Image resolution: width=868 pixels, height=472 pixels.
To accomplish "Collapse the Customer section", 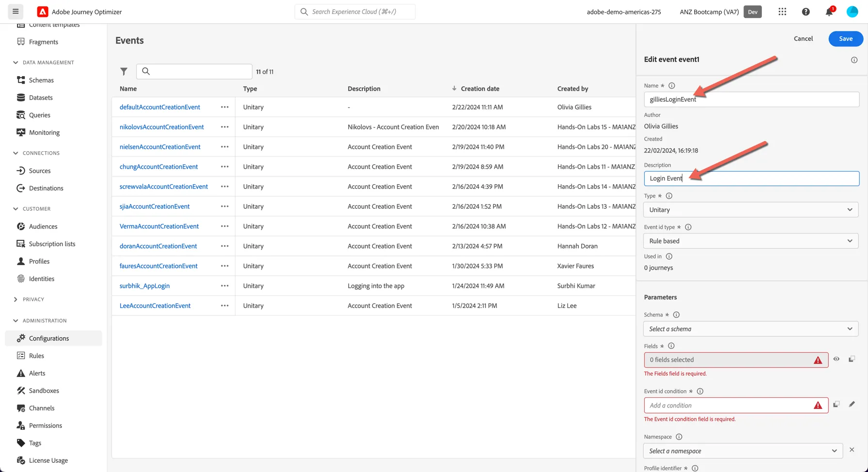I will point(15,209).
